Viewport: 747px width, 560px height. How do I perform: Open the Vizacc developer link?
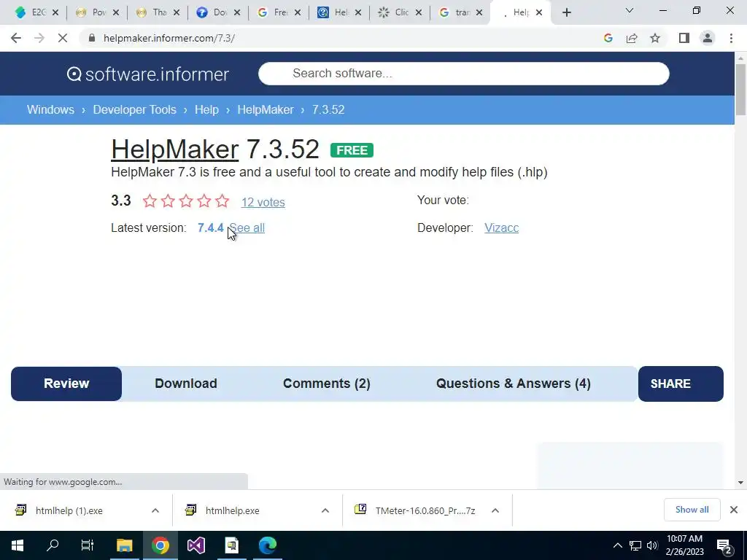pos(501,227)
